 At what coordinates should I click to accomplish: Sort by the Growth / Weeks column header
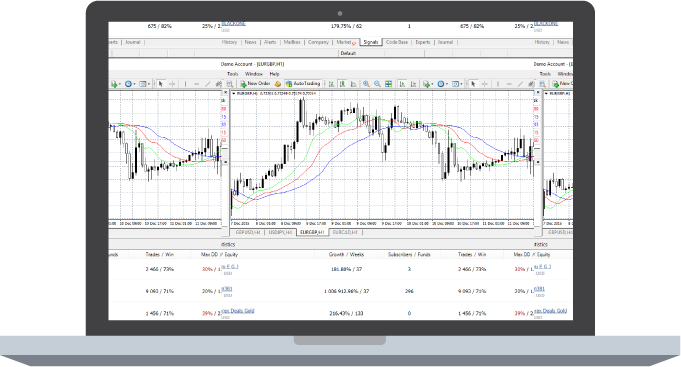[346, 255]
